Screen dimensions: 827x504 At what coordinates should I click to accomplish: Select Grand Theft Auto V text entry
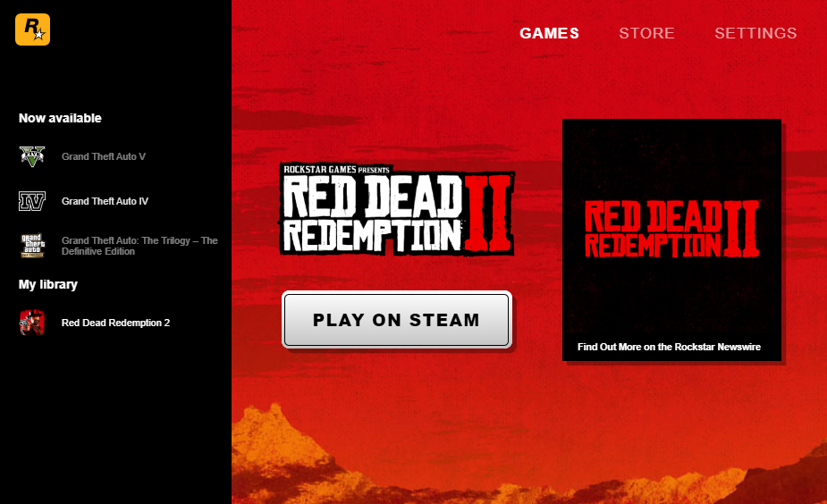(x=104, y=156)
